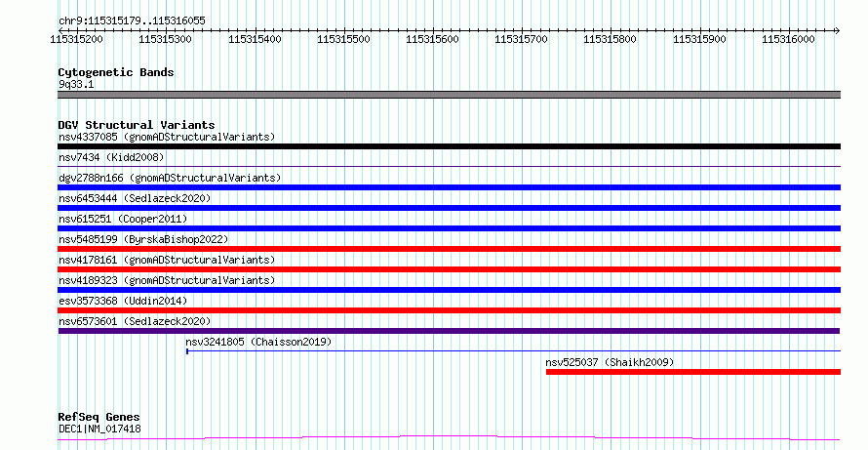
Task: Click the 115315300 ruler tick label
Action: coord(165,39)
